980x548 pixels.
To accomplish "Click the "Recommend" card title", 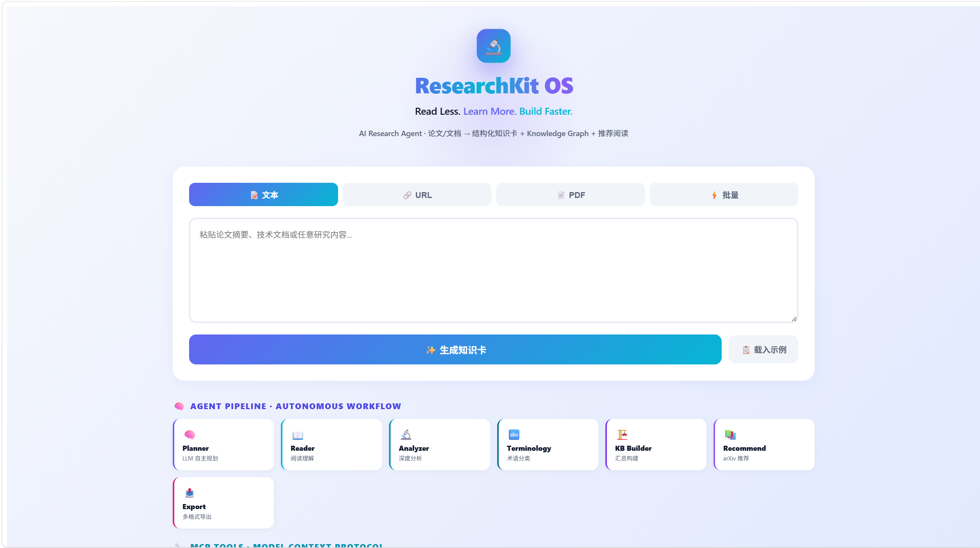I will 745,448.
